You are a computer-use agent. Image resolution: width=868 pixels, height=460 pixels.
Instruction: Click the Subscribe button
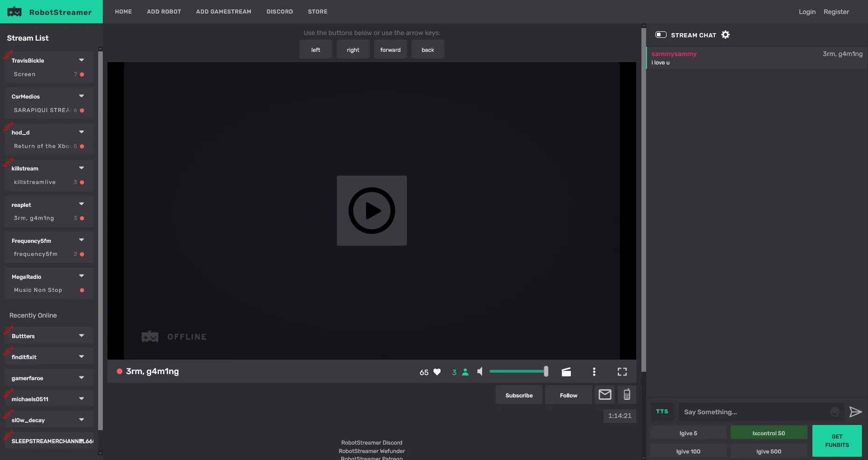(519, 395)
